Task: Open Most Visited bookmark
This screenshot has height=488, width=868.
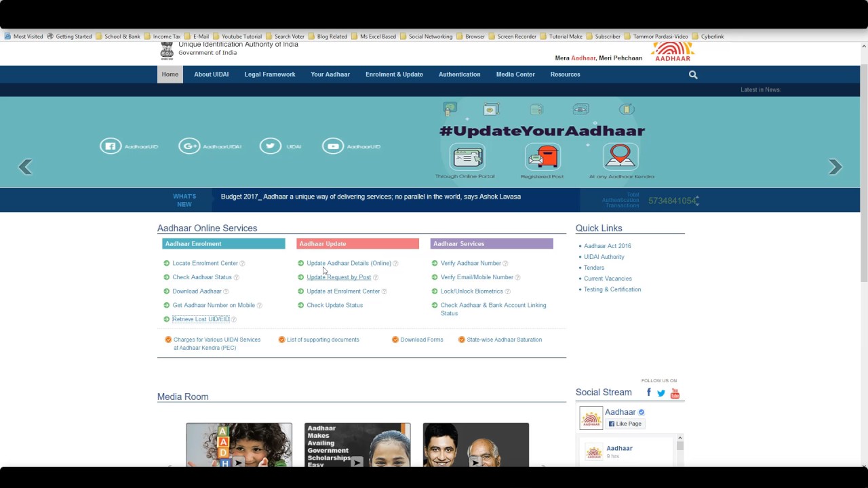Action: pos(24,37)
